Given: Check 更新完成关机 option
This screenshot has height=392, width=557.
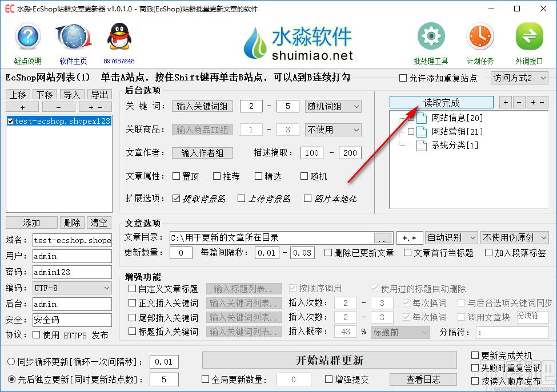Looking at the screenshot, I should [x=475, y=355].
